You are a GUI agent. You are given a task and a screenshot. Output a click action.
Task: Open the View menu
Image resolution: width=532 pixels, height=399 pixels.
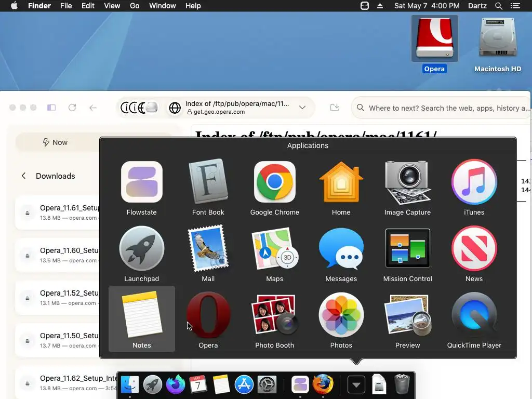coord(112,6)
